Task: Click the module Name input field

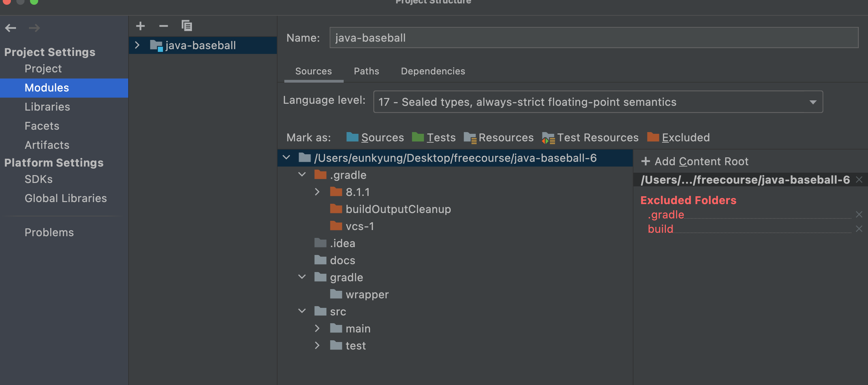Action: click(x=593, y=38)
